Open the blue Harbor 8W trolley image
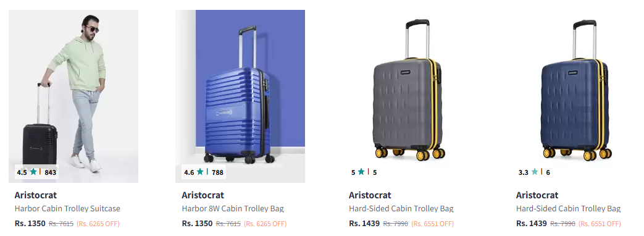Screen dimensions: 644x236 point(240,96)
